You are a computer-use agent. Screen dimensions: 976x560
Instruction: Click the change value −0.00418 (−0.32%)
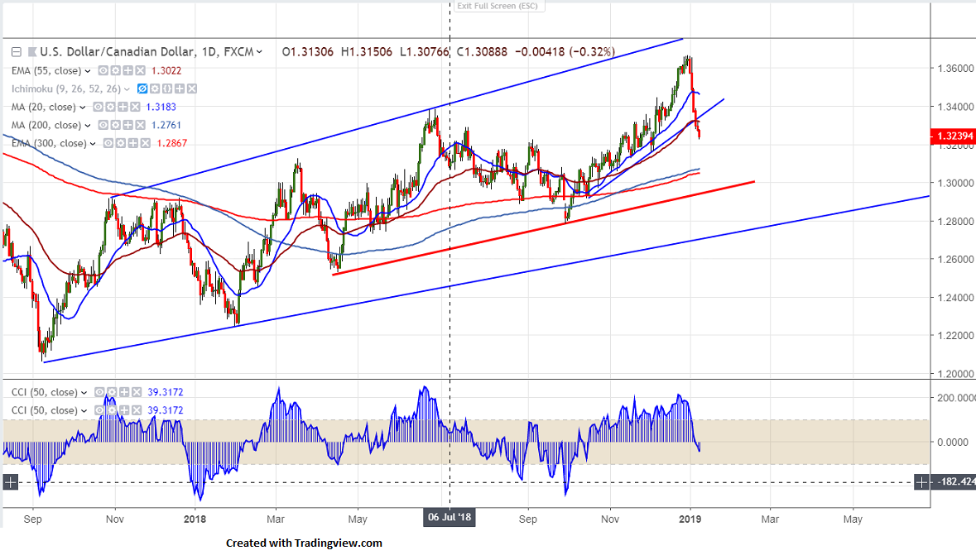point(565,51)
